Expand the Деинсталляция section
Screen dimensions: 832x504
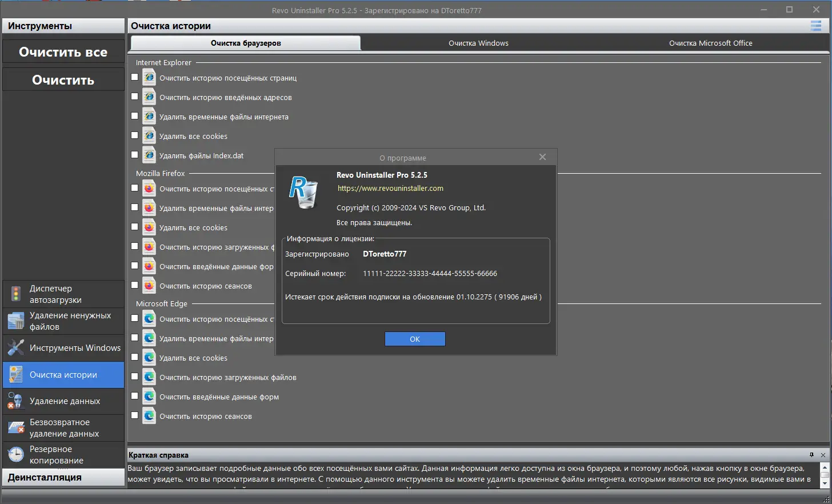(x=63, y=477)
